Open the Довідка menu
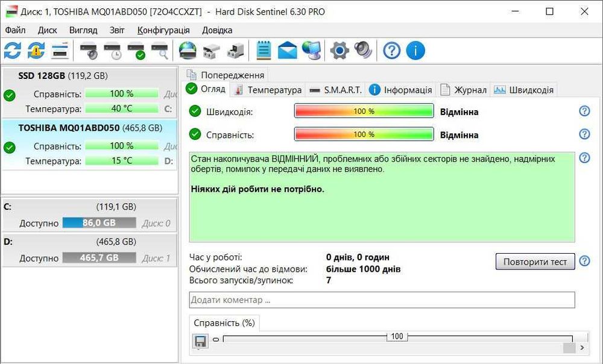This screenshot has height=364, width=603. pos(217,30)
